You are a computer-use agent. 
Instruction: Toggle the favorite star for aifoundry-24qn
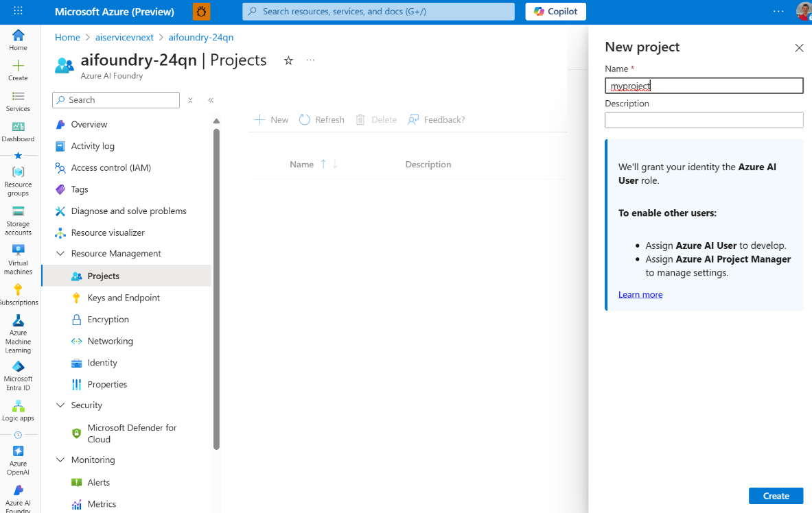[x=288, y=60]
